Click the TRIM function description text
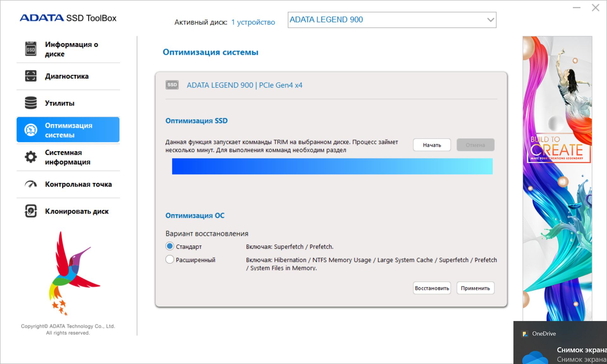The height and width of the screenshot is (364, 607). [x=282, y=146]
